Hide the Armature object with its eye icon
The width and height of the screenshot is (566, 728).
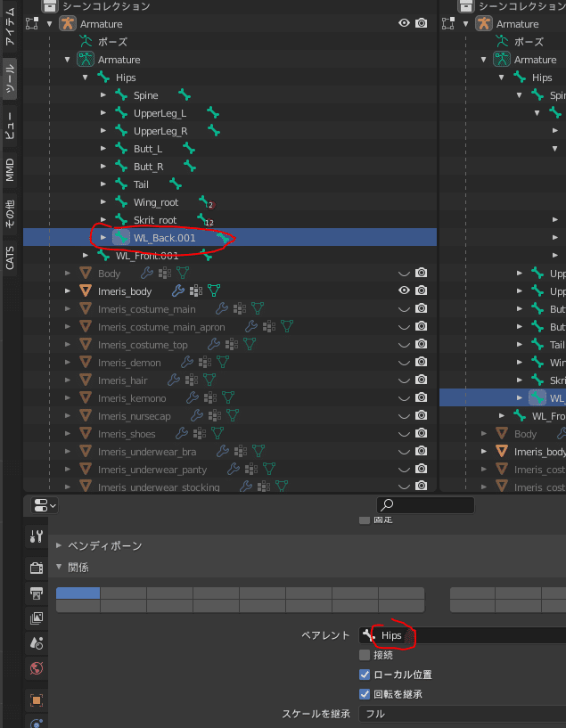point(404,23)
